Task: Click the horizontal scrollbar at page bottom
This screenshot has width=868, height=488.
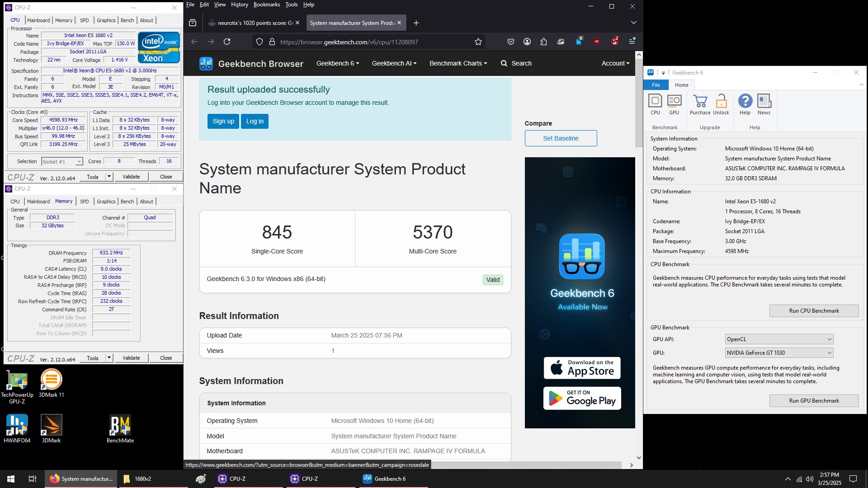Action: [x=402, y=465]
